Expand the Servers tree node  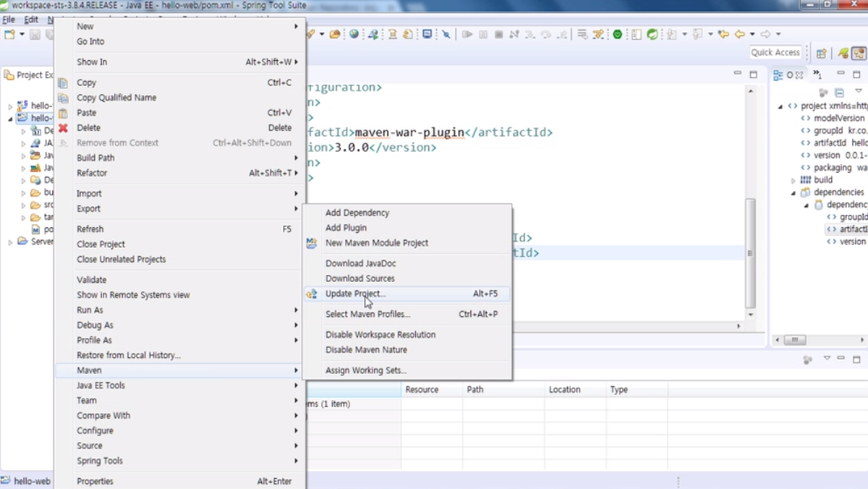pos(10,242)
